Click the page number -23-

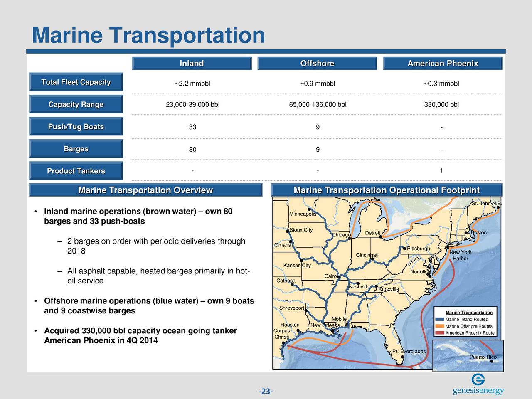click(266, 391)
